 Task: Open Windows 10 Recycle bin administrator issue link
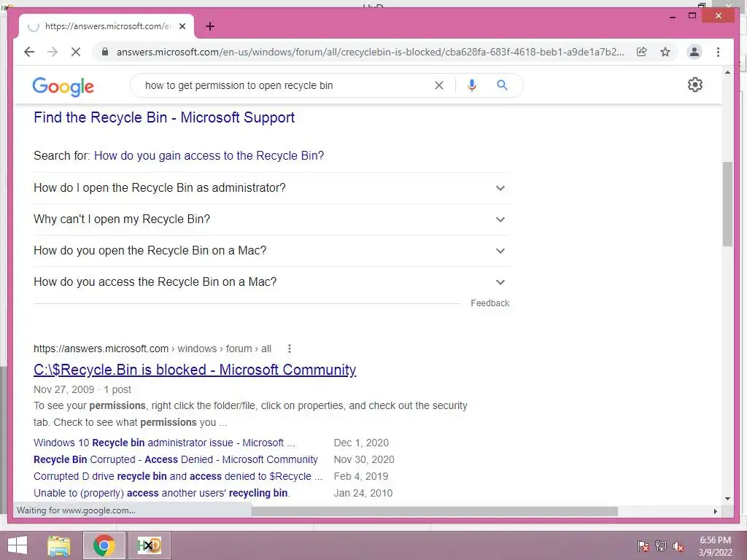(164, 443)
